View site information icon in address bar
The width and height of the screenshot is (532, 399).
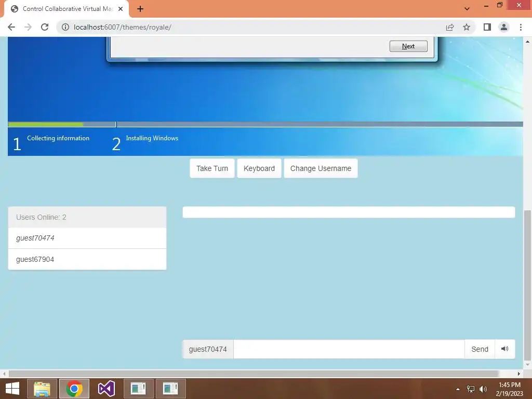[x=65, y=27]
